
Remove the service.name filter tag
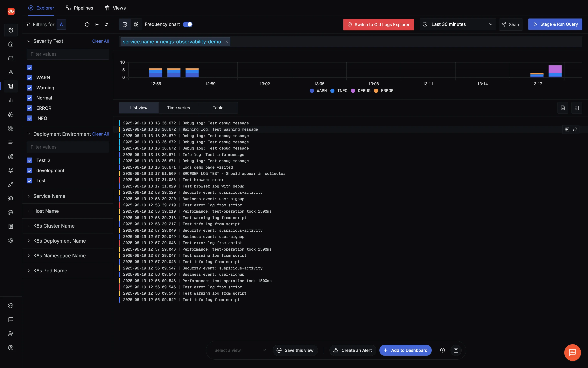point(227,42)
